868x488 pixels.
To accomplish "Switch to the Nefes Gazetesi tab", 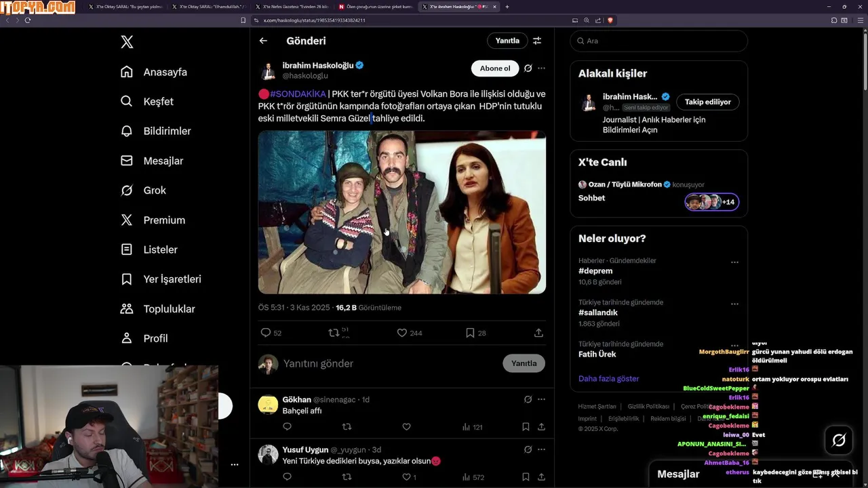I will coord(292,7).
